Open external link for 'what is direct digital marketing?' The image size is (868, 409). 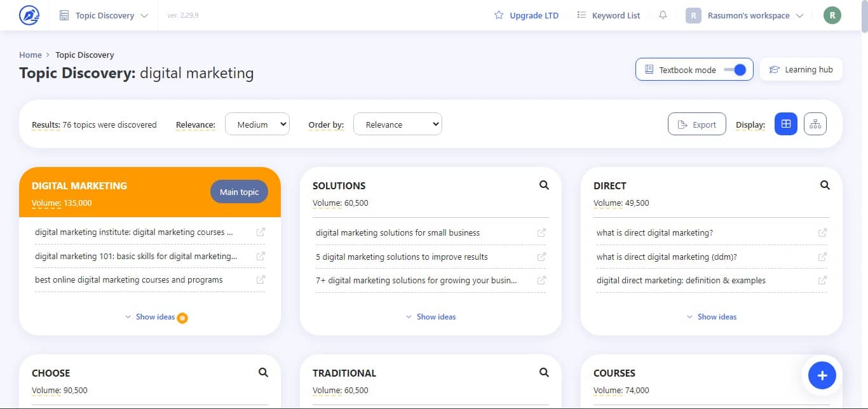tap(822, 232)
